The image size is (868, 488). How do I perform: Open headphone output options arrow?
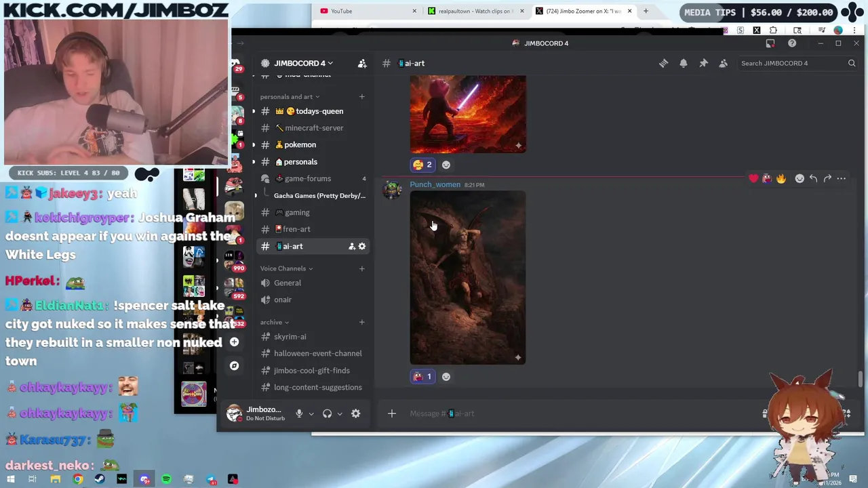[340, 413]
